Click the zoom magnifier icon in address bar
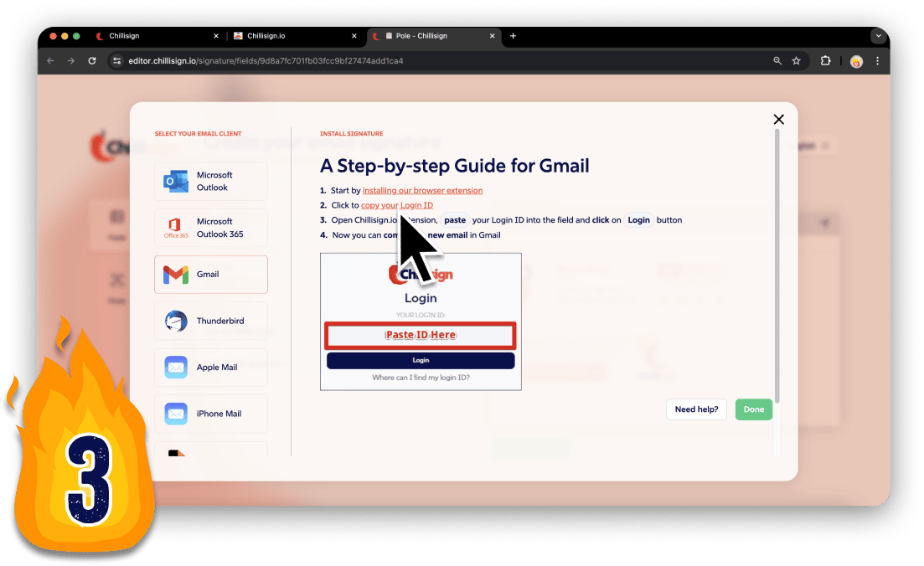 [777, 61]
